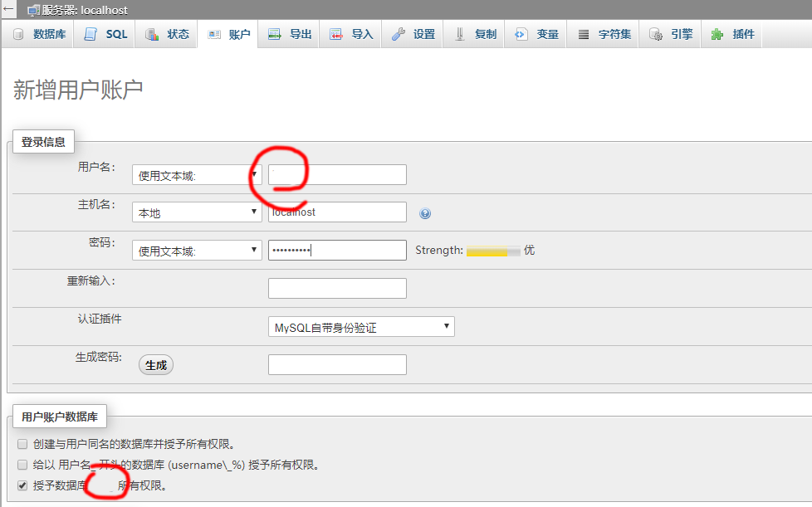Click the hostname help question icon

425,213
